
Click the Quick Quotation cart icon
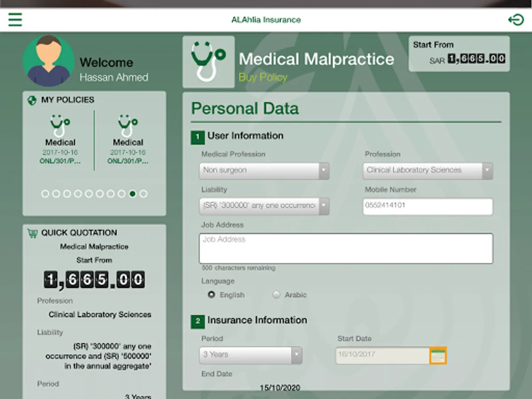(32, 233)
